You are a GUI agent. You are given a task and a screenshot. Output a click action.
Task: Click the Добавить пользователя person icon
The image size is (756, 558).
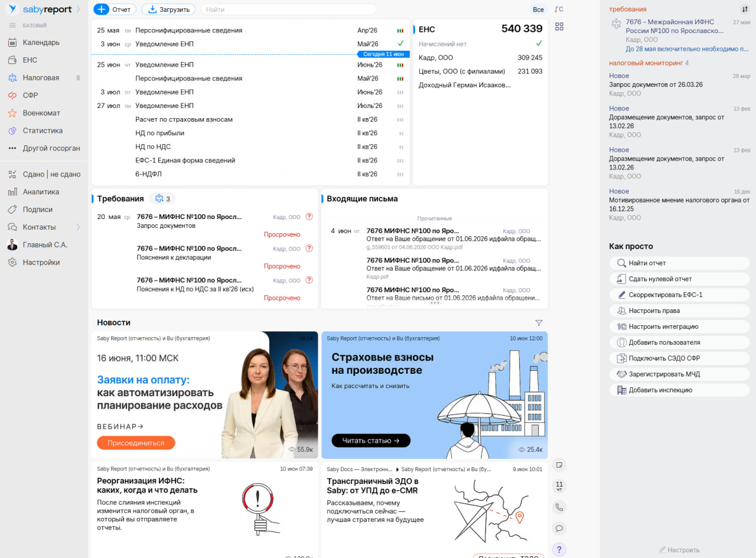(621, 342)
